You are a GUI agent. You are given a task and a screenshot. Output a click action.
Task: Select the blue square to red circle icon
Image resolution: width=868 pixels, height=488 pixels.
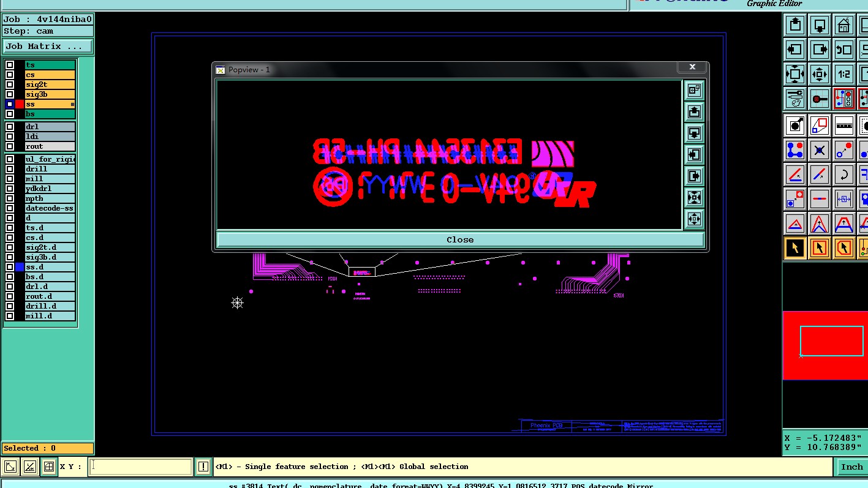795,199
